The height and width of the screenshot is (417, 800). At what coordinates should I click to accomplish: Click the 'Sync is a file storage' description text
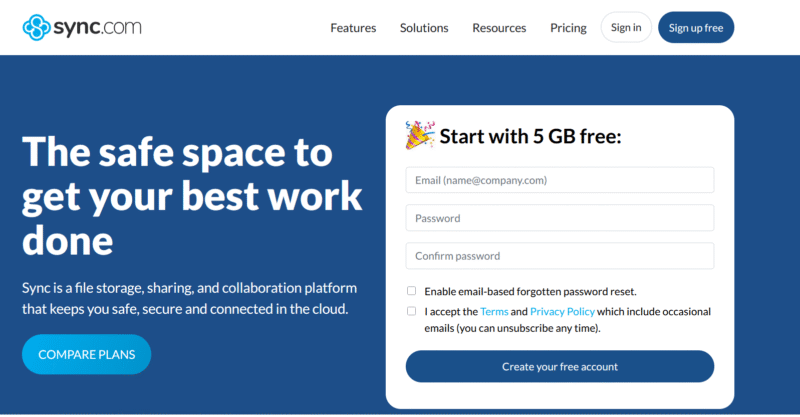[x=189, y=298]
